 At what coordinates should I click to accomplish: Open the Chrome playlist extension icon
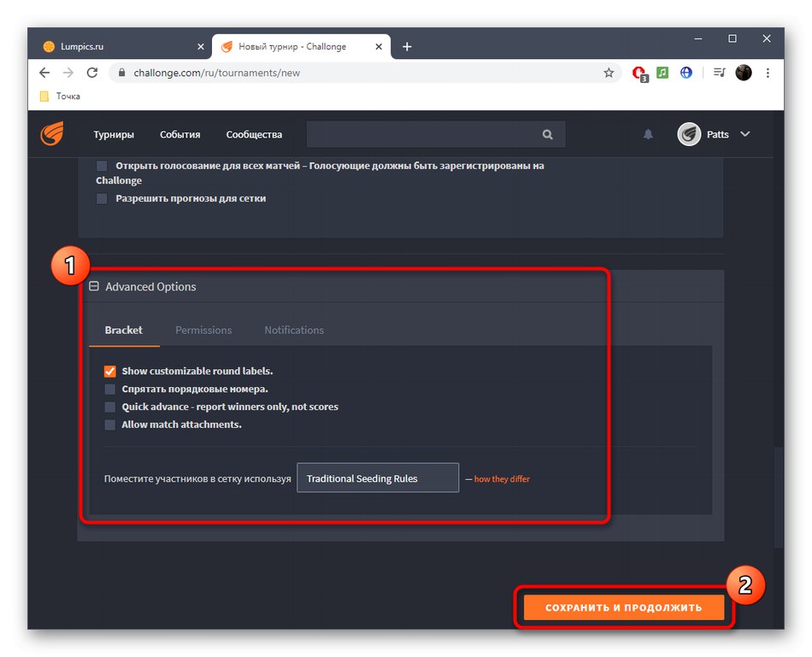(x=718, y=73)
